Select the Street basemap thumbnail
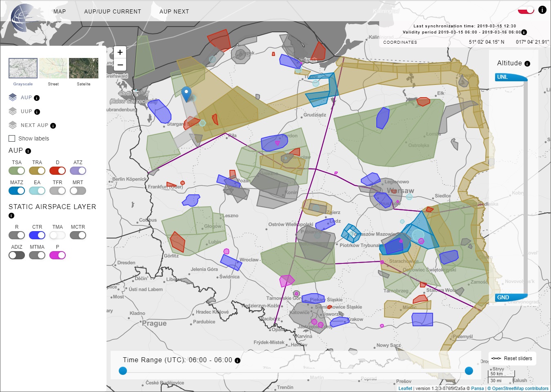551x392 pixels. coord(53,68)
